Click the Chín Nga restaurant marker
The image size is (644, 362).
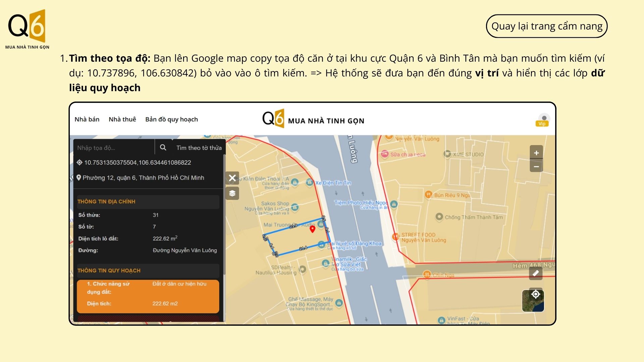pos(427,275)
